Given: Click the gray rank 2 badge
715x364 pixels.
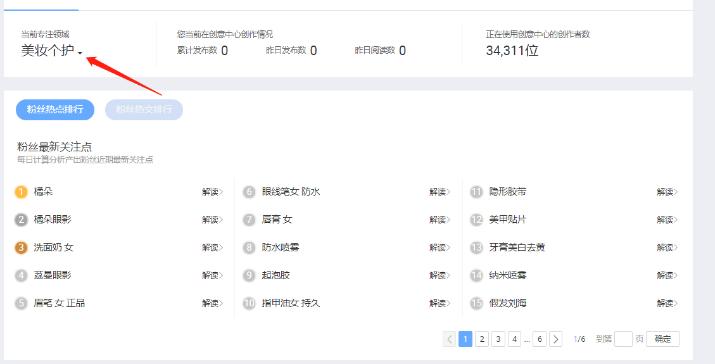Looking at the screenshot, I should [x=21, y=220].
